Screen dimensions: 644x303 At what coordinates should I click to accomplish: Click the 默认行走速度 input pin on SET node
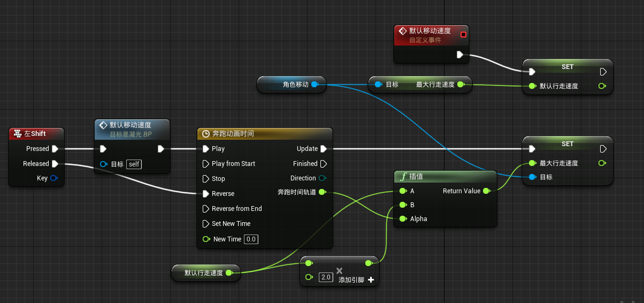pos(532,86)
